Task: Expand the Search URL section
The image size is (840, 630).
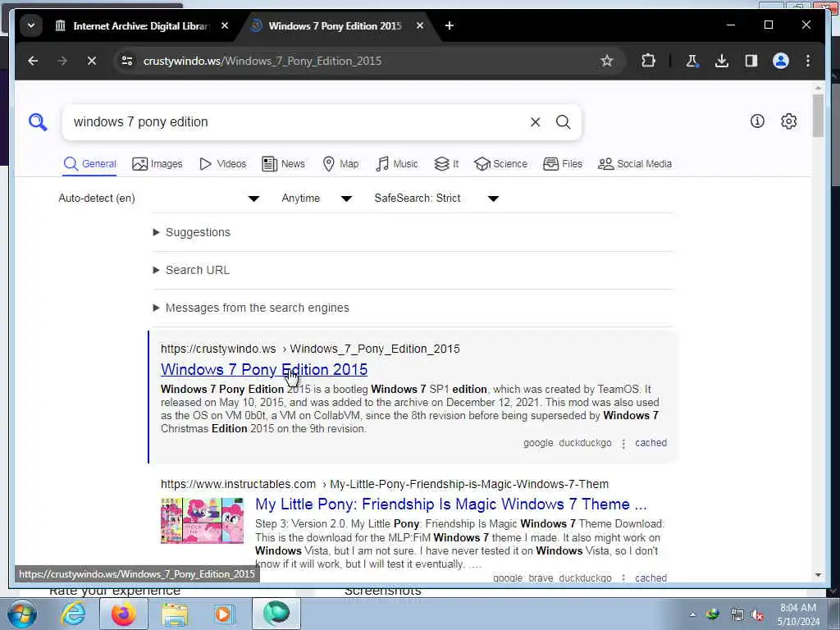Action: coord(191,270)
